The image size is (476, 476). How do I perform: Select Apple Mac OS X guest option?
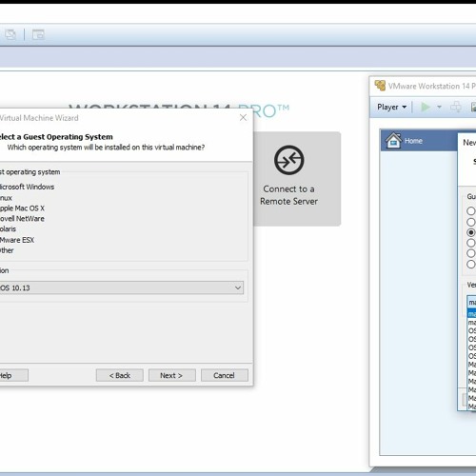22,208
